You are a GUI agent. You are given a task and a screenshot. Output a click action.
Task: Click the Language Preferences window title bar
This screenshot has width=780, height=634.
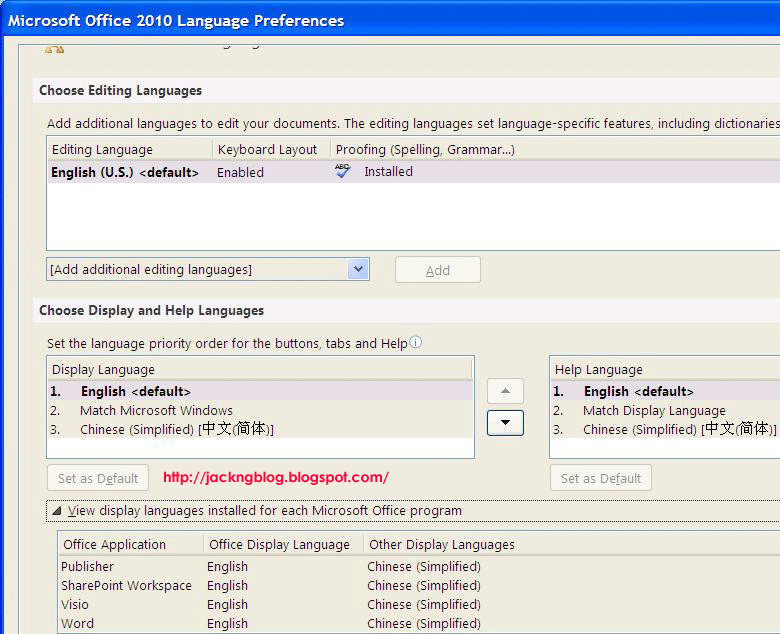pyautogui.click(x=390, y=20)
